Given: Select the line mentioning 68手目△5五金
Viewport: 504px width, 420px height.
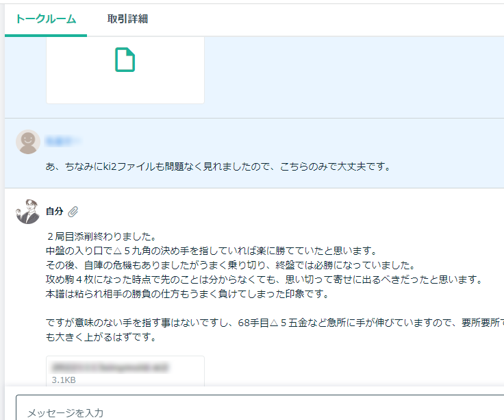Looking at the screenshot, I should pos(275,323).
